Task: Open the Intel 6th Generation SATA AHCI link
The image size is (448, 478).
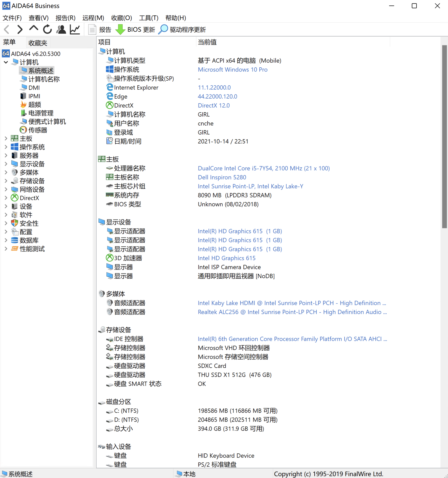Action: 292,339
